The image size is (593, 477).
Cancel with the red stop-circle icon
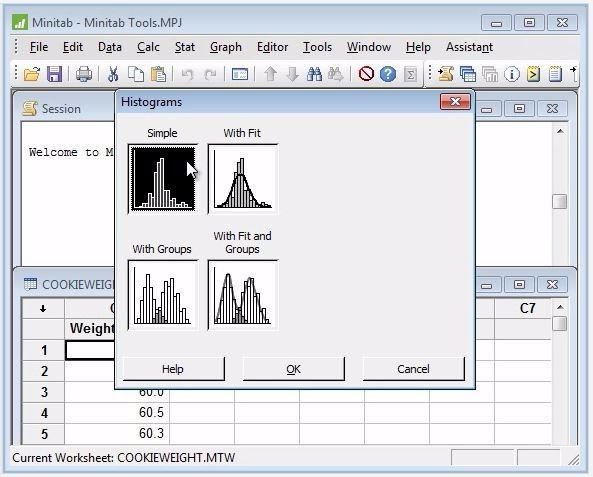click(366, 74)
